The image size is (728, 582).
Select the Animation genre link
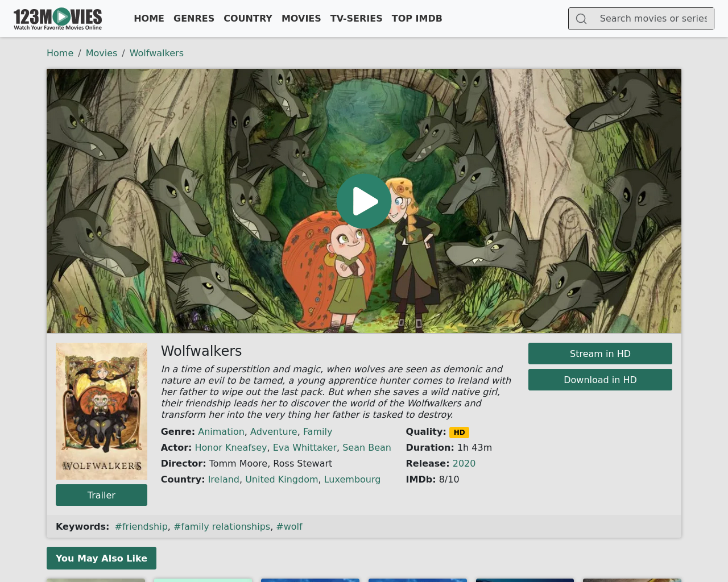pyautogui.click(x=221, y=431)
